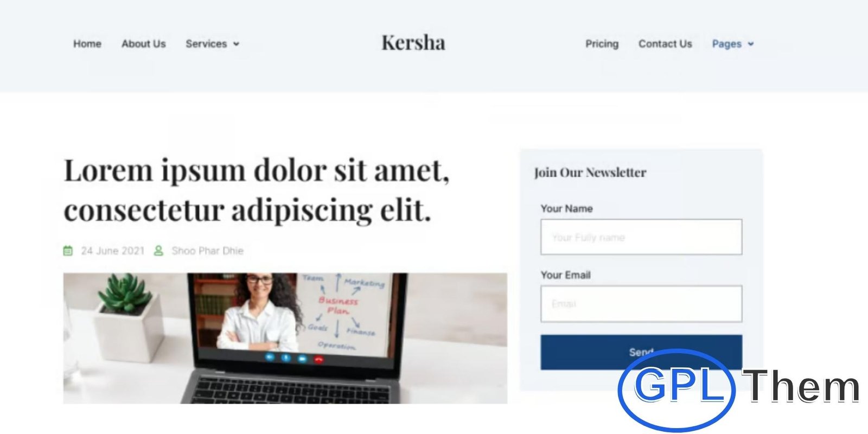This screenshot has height=434, width=868.
Task: Click the Lorem ipsum post title heading
Action: (257, 190)
